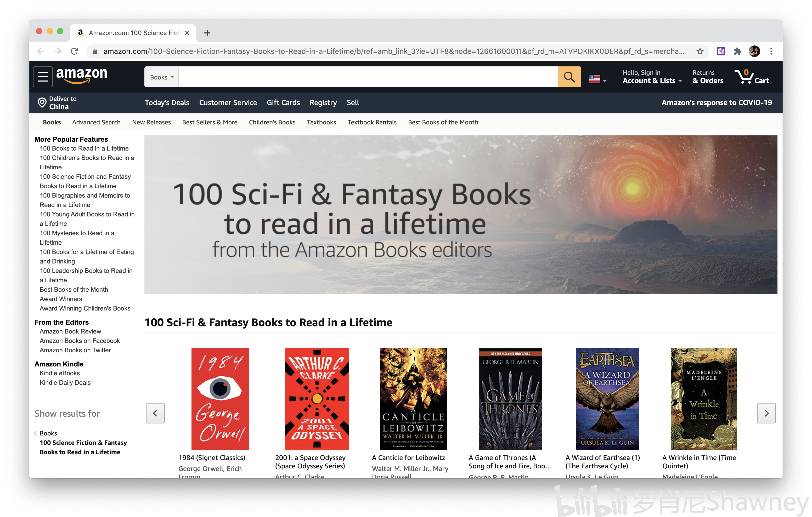Viewport: 812px width, 517px height.
Task: Open 100 Books for Eating and Drinking
Action: pyautogui.click(x=87, y=257)
